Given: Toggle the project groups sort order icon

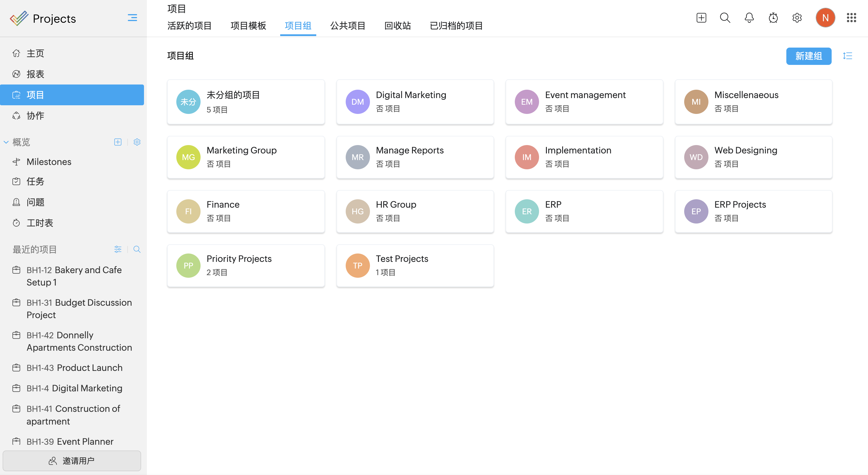Looking at the screenshot, I should tap(848, 56).
